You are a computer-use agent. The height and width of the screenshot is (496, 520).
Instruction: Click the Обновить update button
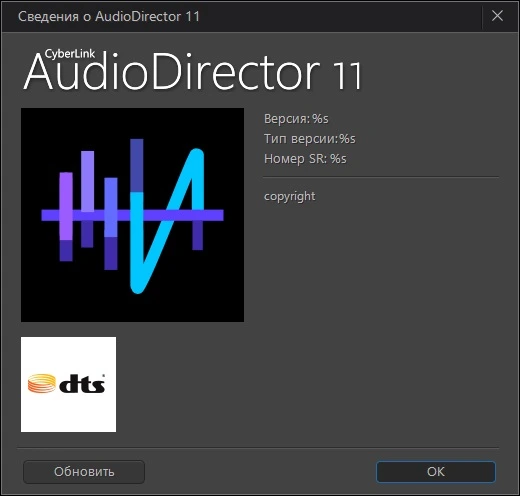point(84,472)
